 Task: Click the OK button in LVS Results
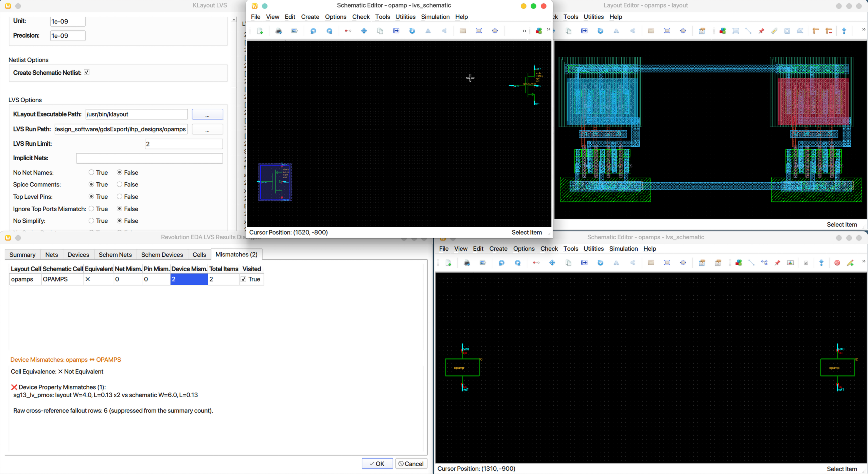pos(377,463)
